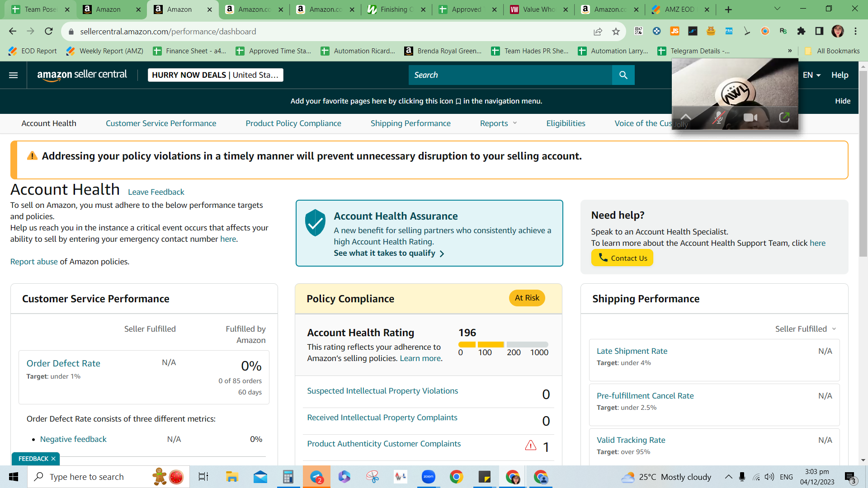Open the notifications center icon
This screenshot has height=488, width=868.
(x=850, y=477)
